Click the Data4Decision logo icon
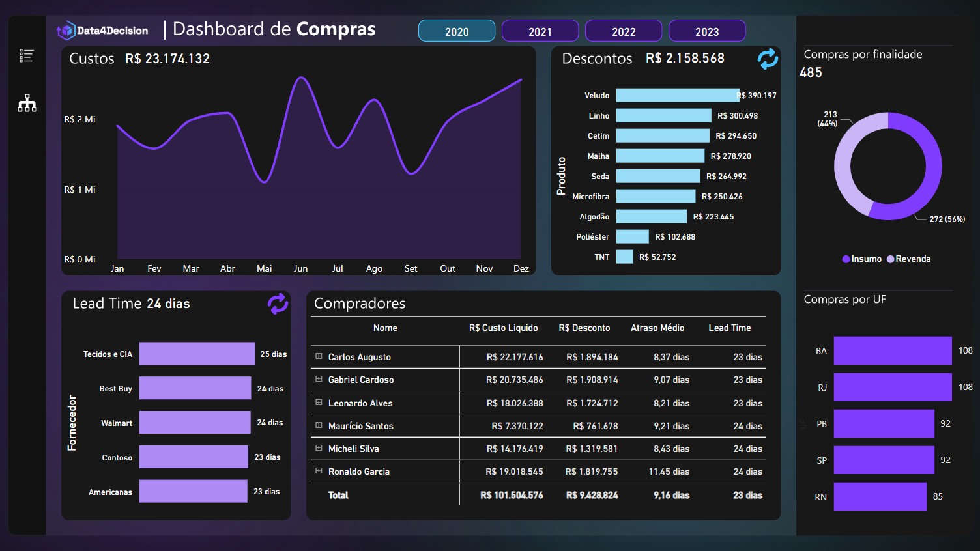980x551 pixels. pos(66,31)
